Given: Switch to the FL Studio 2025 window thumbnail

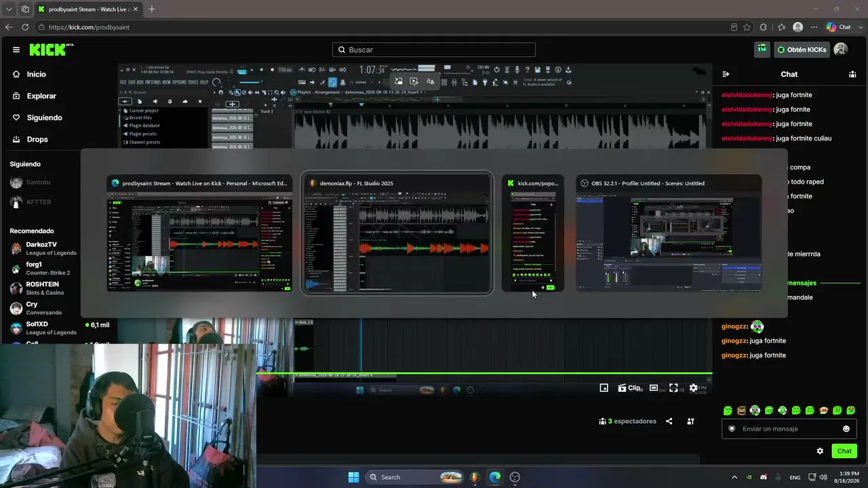Looking at the screenshot, I should click(x=397, y=233).
